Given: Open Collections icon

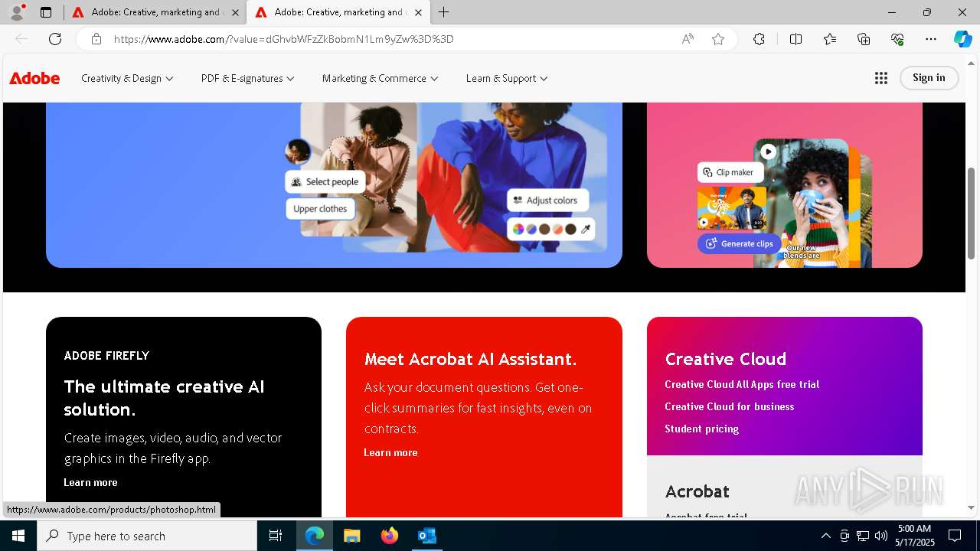Looking at the screenshot, I should coord(864,39).
